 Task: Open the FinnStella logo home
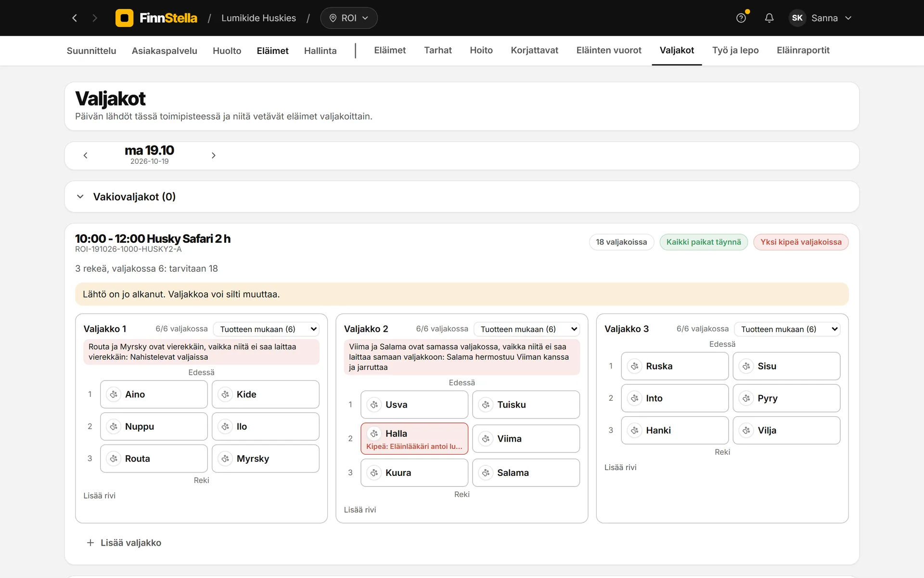[x=156, y=18]
